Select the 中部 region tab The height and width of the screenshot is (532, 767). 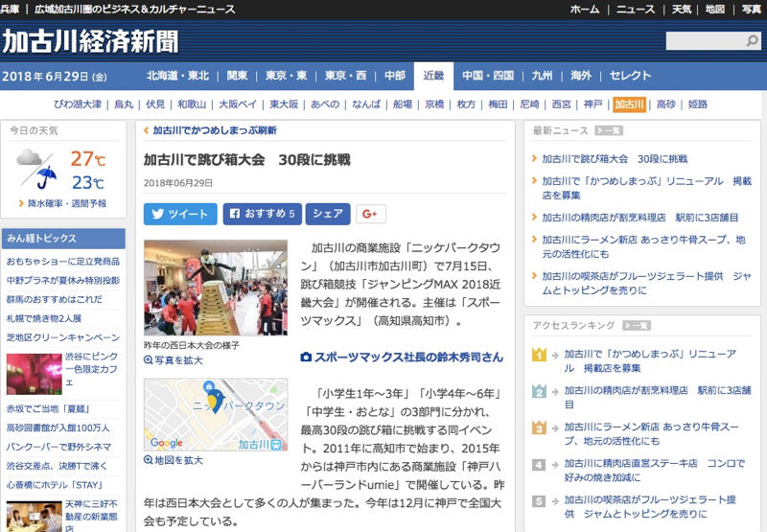coord(395,76)
